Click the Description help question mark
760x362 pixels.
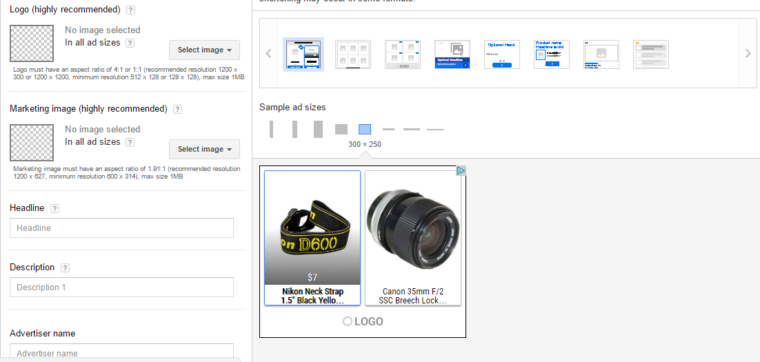(65, 268)
